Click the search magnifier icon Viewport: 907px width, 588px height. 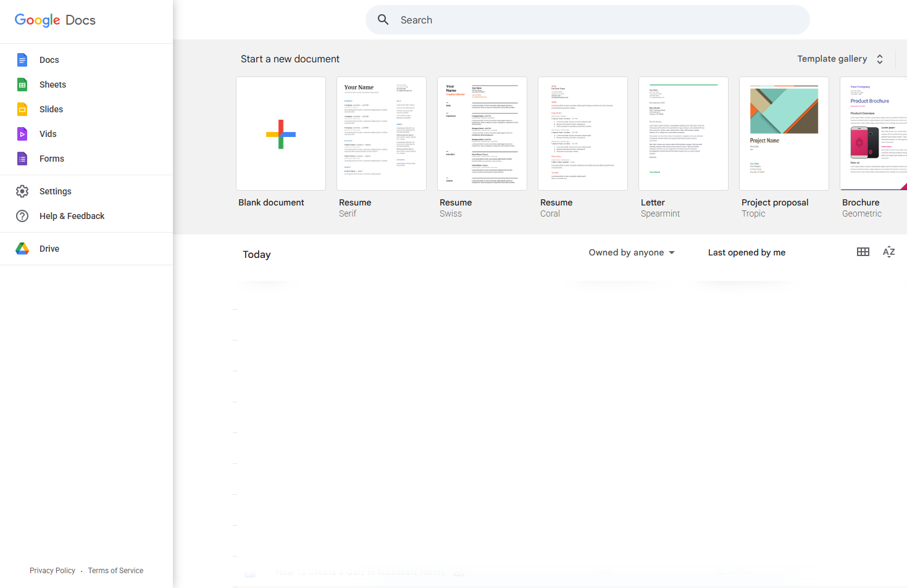[x=383, y=20]
